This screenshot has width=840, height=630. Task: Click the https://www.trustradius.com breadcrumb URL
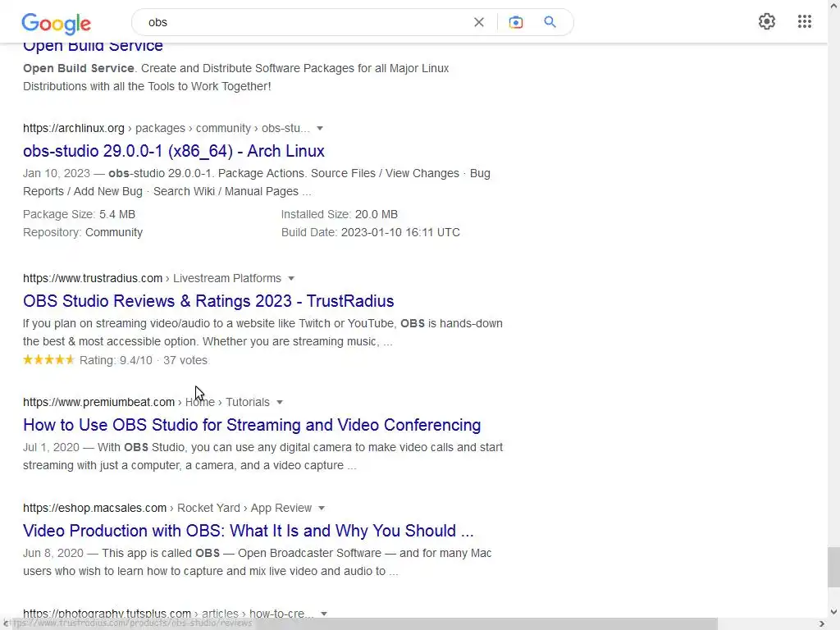click(x=93, y=279)
